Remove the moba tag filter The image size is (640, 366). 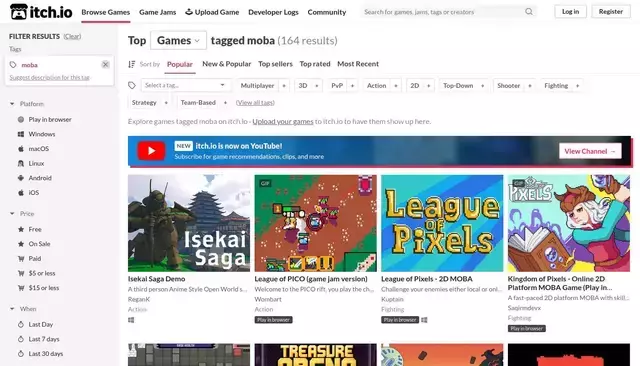click(x=105, y=64)
